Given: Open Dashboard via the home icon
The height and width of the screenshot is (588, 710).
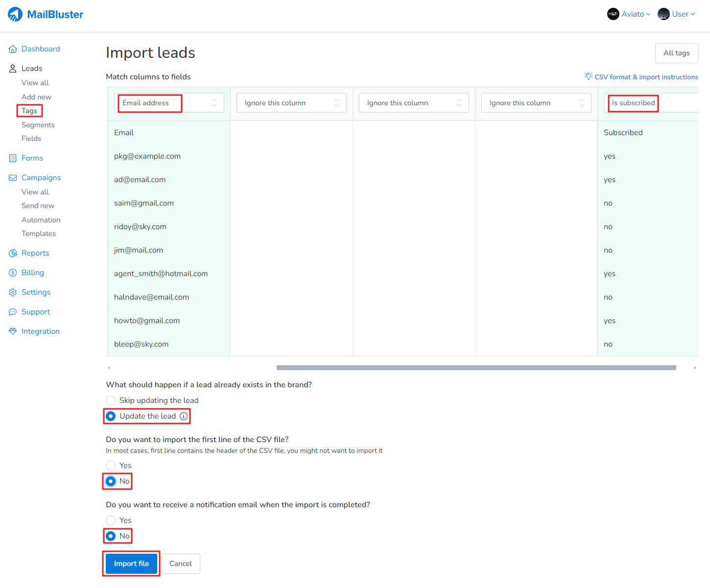Looking at the screenshot, I should 13,49.
